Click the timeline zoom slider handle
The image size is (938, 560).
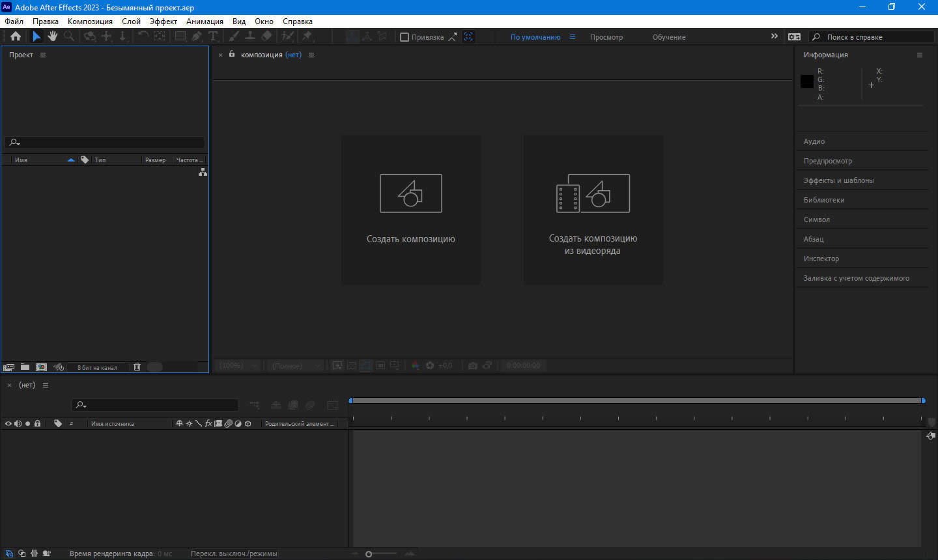tap(369, 554)
